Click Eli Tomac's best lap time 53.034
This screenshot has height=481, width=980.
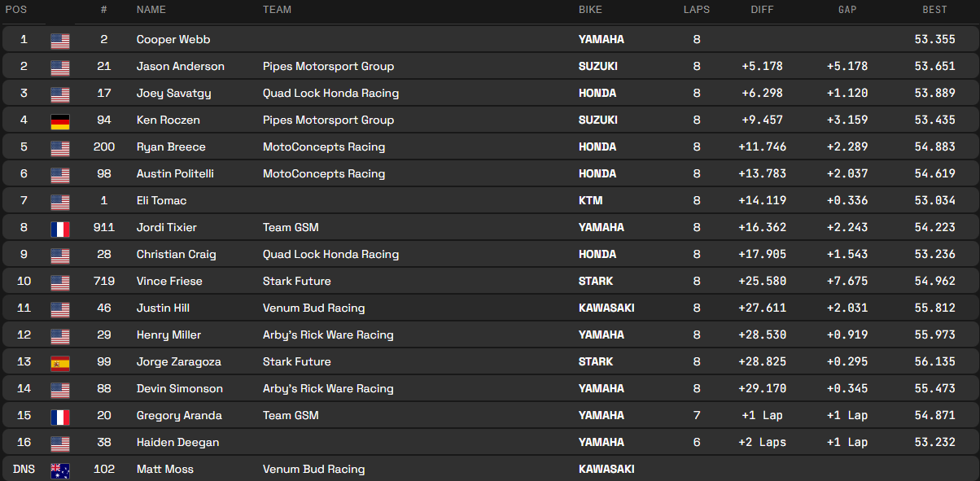click(934, 200)
